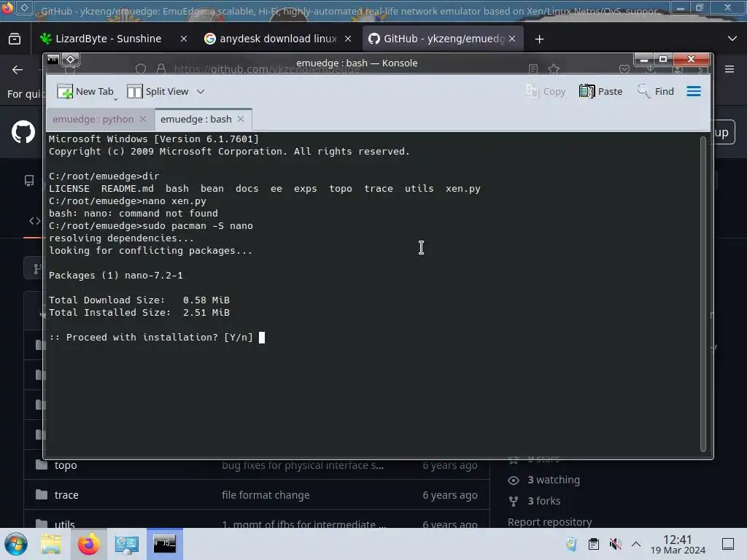
Task: Click the Konsole terminal scrollbar
Action: pyautogui.click(x=703, y=294)
